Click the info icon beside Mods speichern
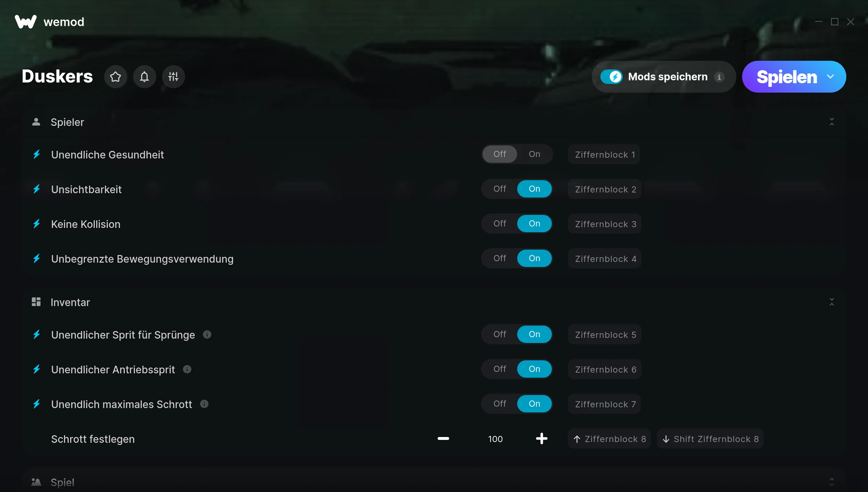Viewport: 868px width, 492px height. (719, 77)
